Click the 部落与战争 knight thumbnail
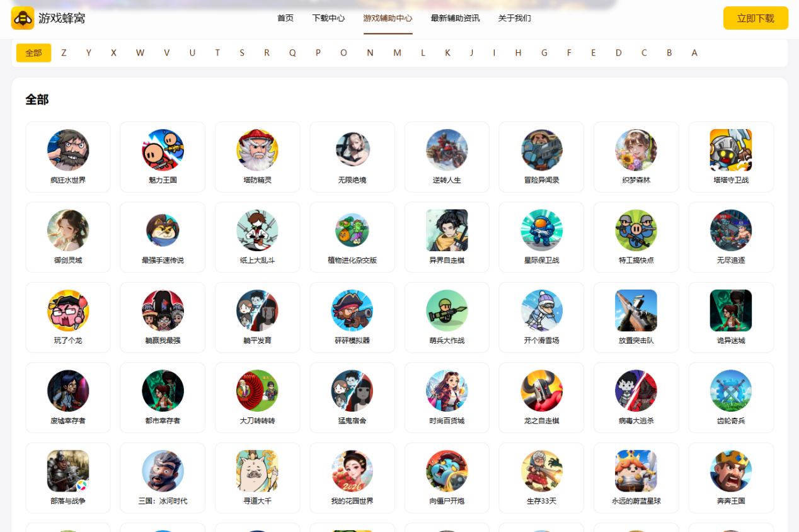Image resolution: width=799 pixels, height=532 pixels. tap(68, 471)
